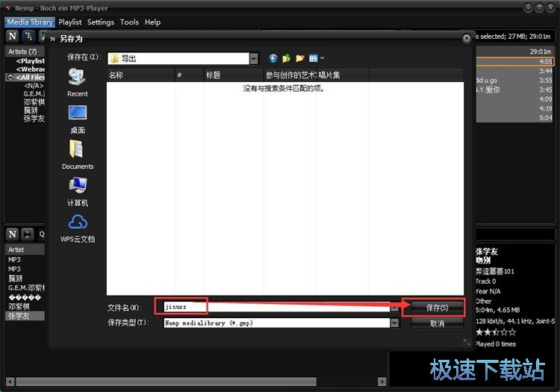Open the Playlist menu
This screenshot has width=560, height=392.
point(70,22)
